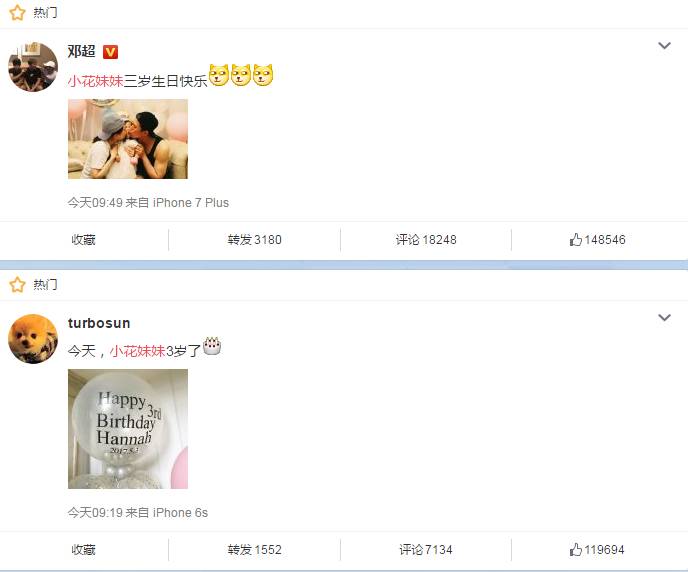The height and width of the screenshot is (572, 688).
Task: Click the birthday cake emoji in turbosun's post
Action: point(212,347)
